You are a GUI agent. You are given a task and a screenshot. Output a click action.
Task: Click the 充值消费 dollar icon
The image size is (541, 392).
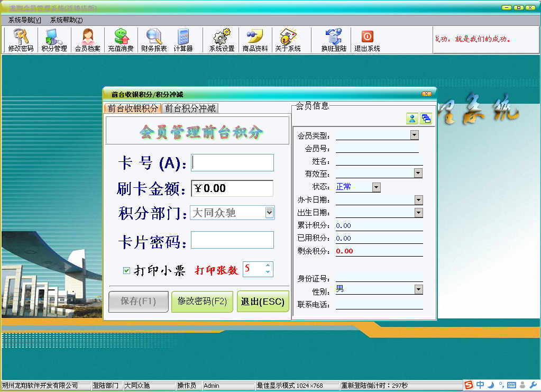pyautogui.click(x=121, y=40)
